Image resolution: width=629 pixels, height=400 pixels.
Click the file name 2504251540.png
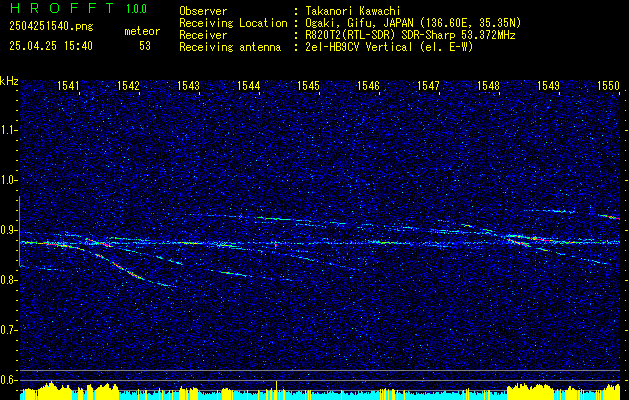coord(51,27)
